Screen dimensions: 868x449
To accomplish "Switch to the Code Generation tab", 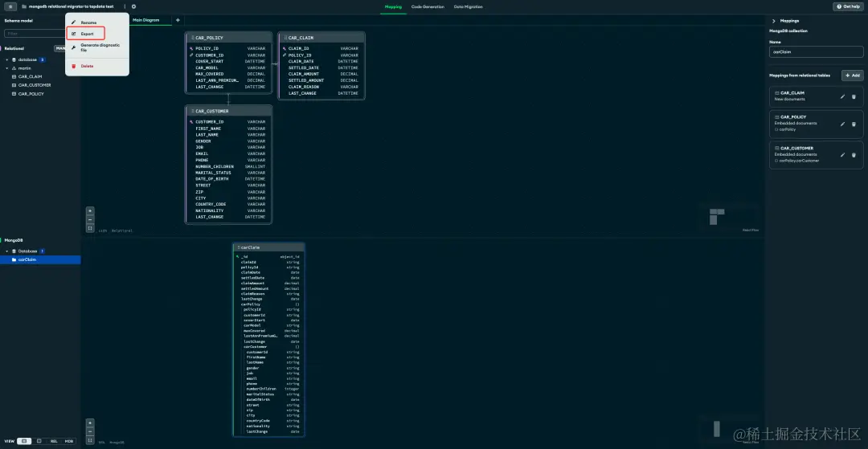I will [428, 6].
